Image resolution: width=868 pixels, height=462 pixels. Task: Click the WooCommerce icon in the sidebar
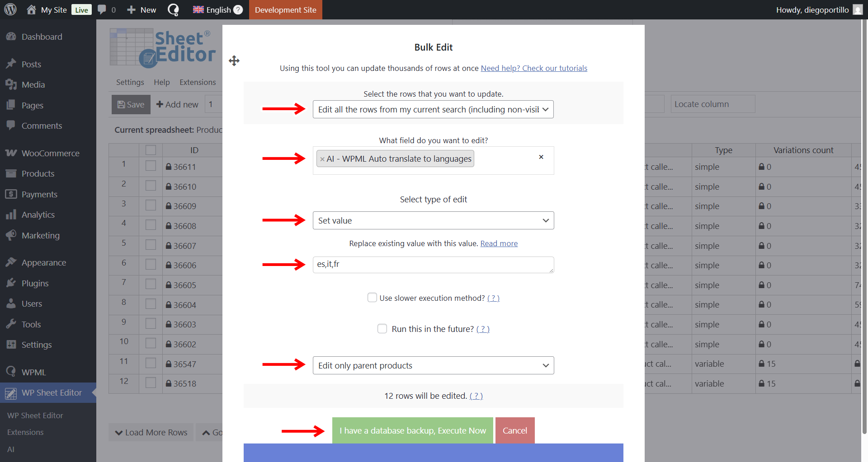coord(11,153)
